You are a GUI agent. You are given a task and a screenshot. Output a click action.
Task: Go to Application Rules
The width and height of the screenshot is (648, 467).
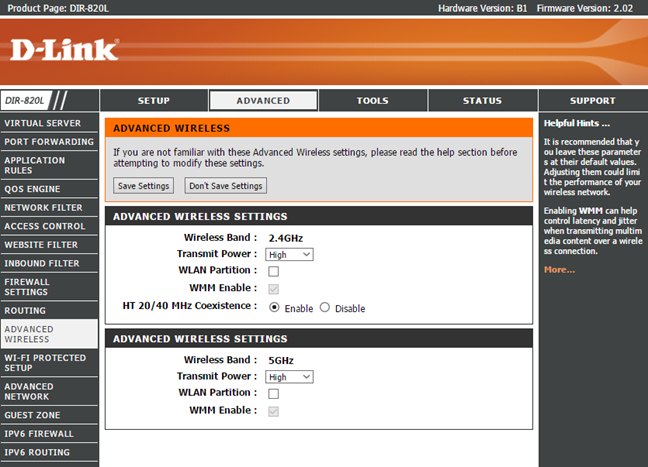tap(49, 165)
